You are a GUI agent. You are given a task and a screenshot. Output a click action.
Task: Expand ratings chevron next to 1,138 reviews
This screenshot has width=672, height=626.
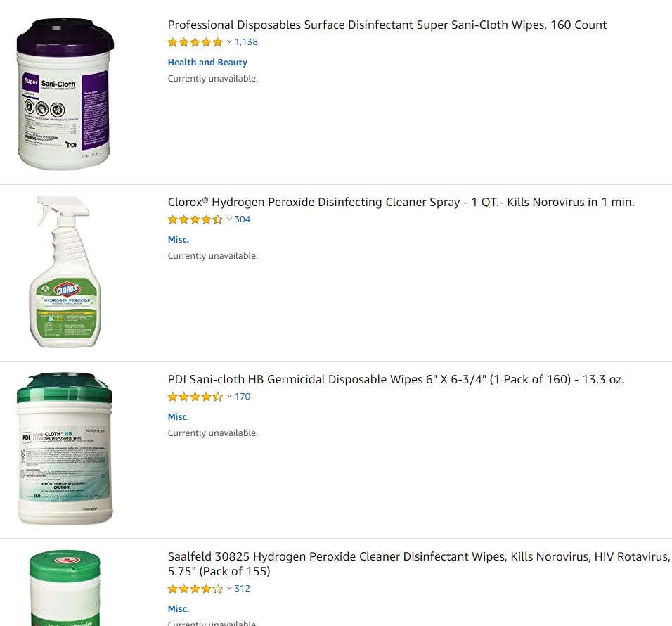[x=229, y=42]
